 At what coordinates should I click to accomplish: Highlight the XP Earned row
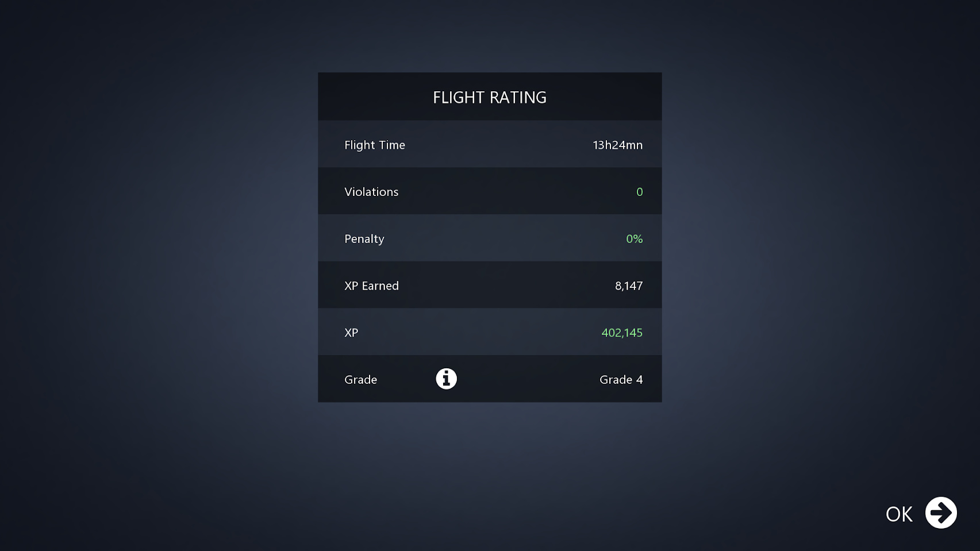490,285
